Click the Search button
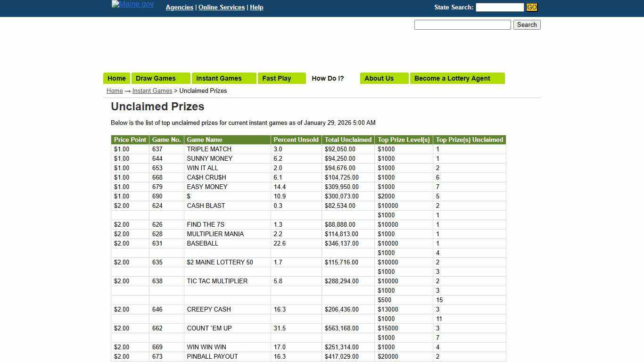 click(x=527, y=25)
